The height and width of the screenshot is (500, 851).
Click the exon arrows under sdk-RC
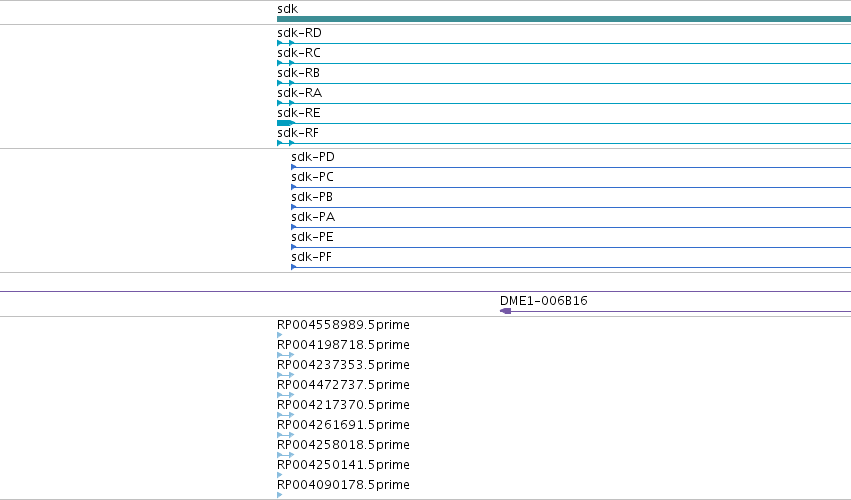(x=285, y=63)
